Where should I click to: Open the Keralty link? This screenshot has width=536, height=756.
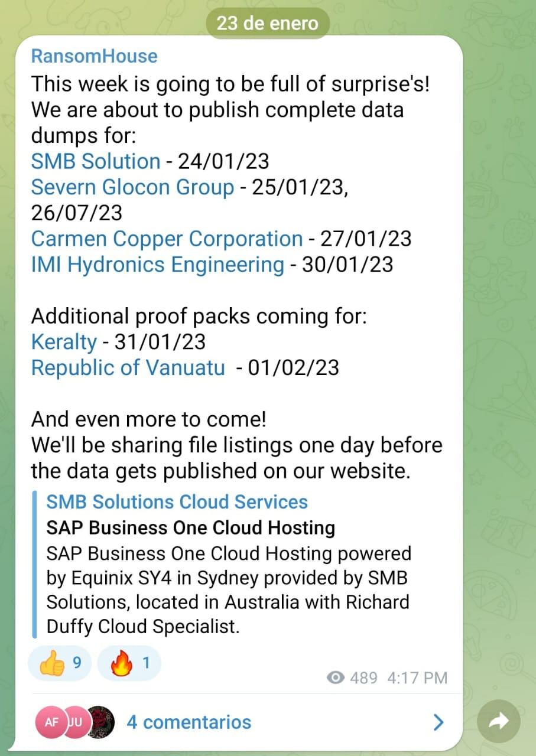coord(64,341)
